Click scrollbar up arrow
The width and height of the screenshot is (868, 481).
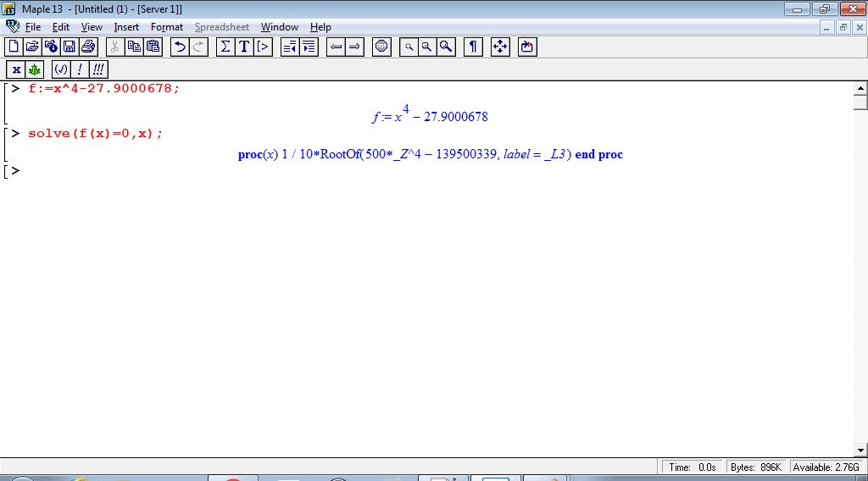pos(860,88)
